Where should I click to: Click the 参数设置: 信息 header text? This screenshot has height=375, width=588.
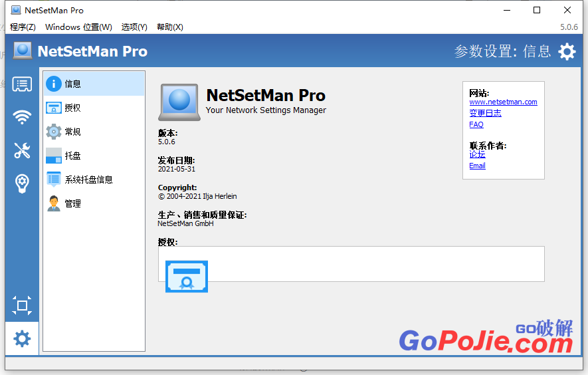click(x=502, y=51)
